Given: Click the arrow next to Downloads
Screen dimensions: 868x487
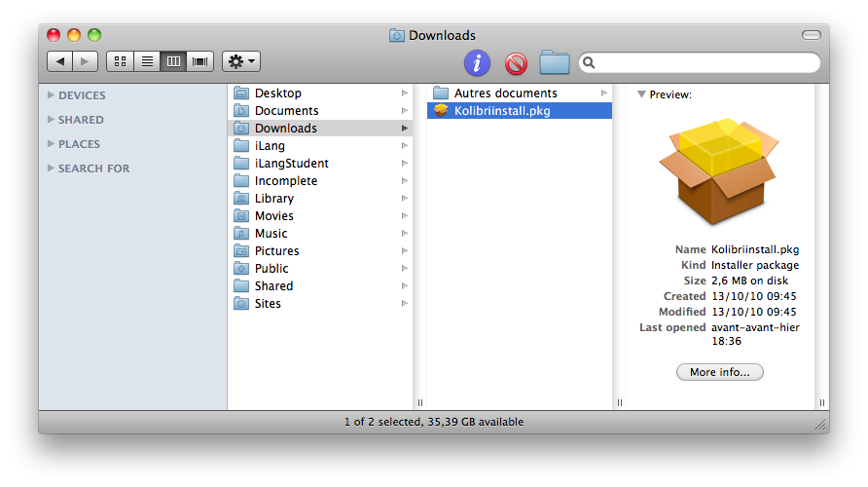Looking at the screenshot, I should click(405, 128).
